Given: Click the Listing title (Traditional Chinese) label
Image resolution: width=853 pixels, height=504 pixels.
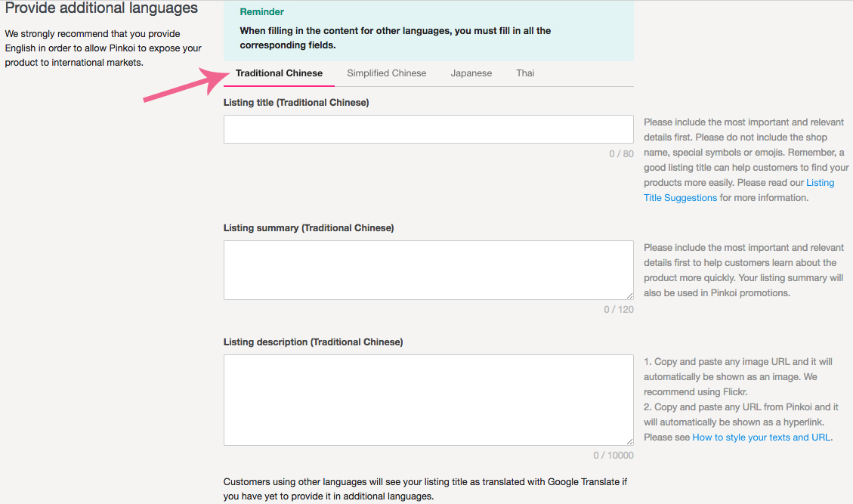Looking at the screenshot, I should 296,103.
